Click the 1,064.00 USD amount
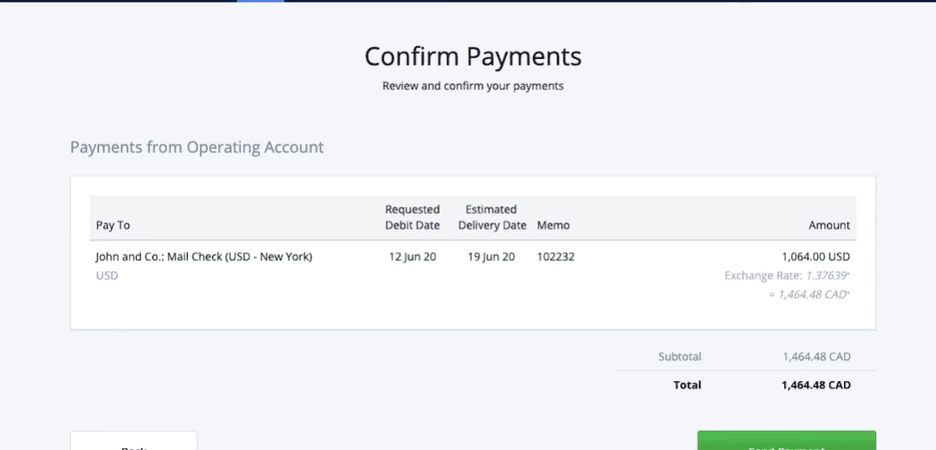This screenshot has height=450, width=936. pos(816,257)
